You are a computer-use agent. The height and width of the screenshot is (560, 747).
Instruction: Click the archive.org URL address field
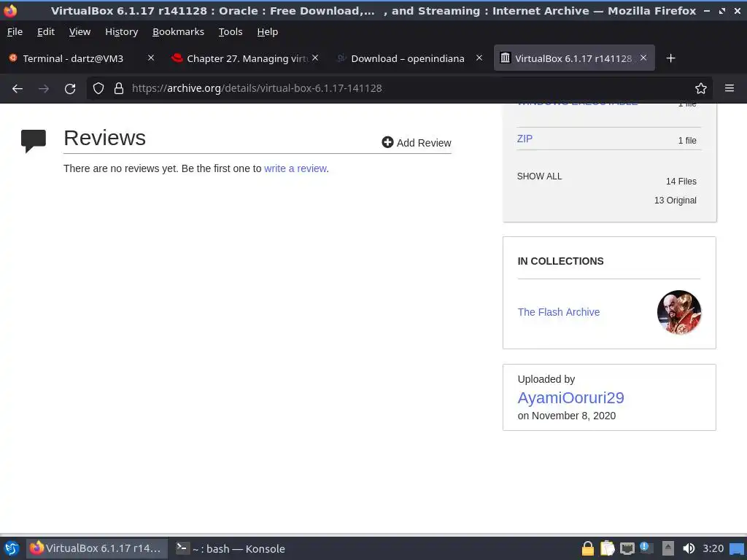pos(400,88)
